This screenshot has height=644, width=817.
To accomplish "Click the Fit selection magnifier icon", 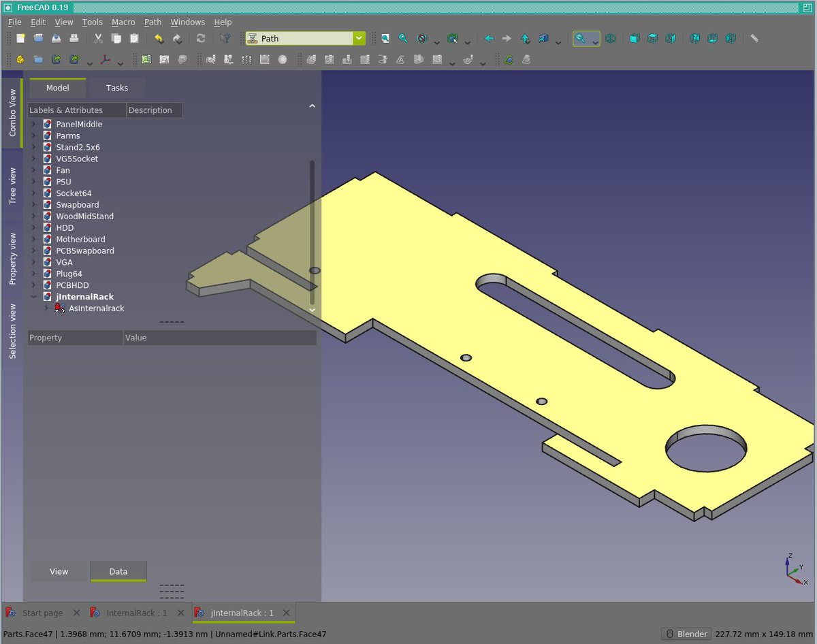I will tap(403, 39).
